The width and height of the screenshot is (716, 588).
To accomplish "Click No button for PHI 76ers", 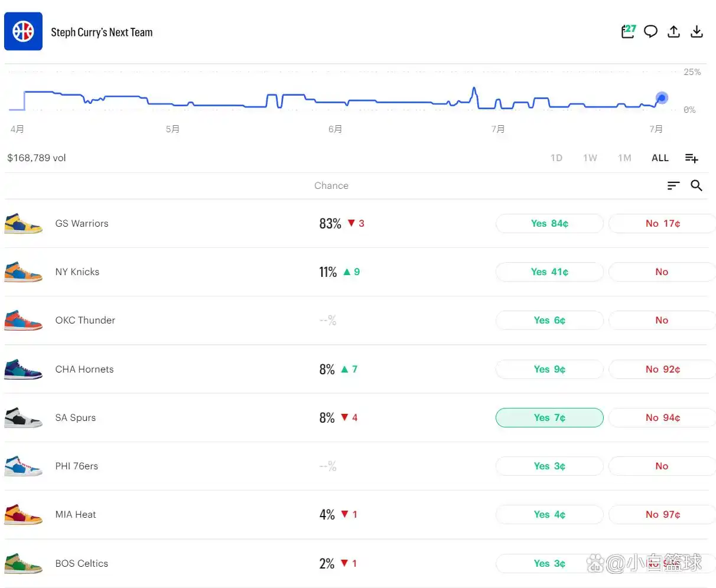I will 662,466.
